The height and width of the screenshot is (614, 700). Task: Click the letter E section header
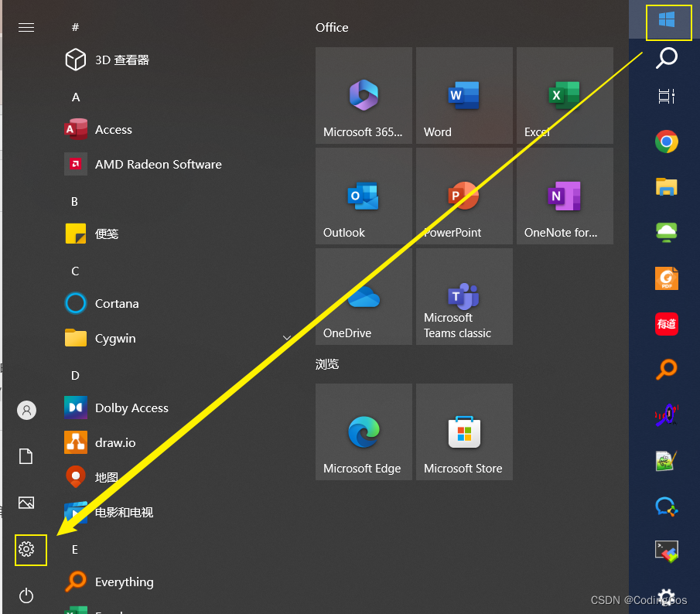74,550
